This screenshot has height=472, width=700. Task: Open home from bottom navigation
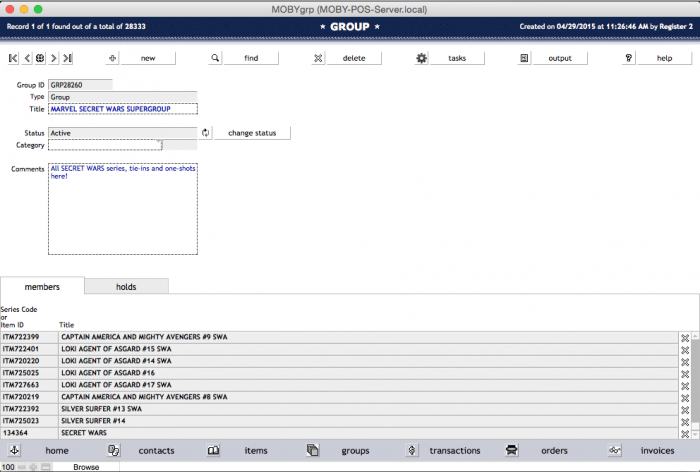point(57,451)
